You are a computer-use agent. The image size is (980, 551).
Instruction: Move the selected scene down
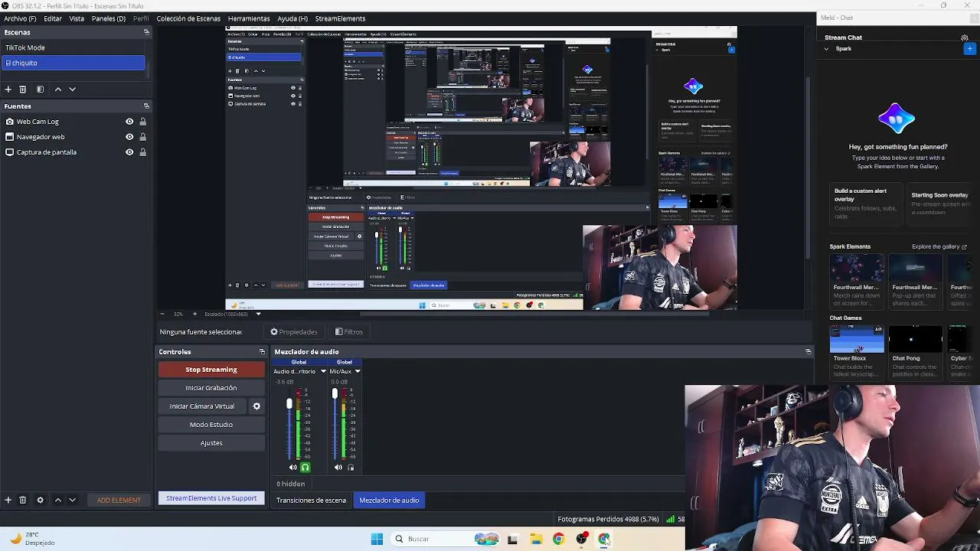click(x=72, y=90)
